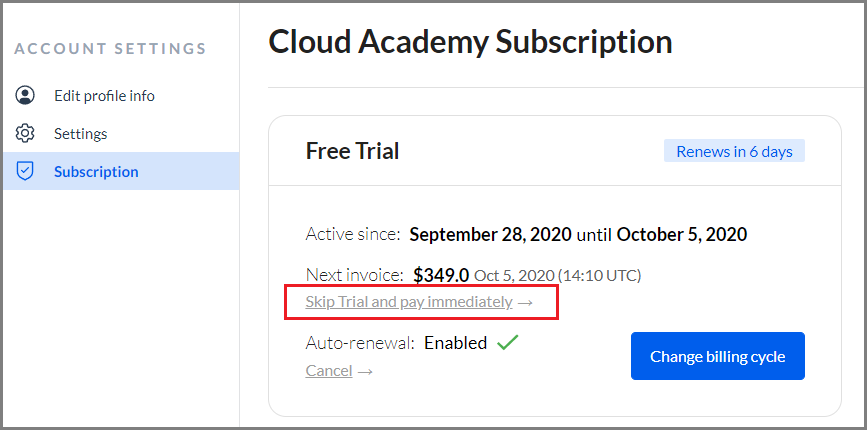867x430 pixels.
Task: Click the arrow after Skip Trial link
Action: pos(525,302)
